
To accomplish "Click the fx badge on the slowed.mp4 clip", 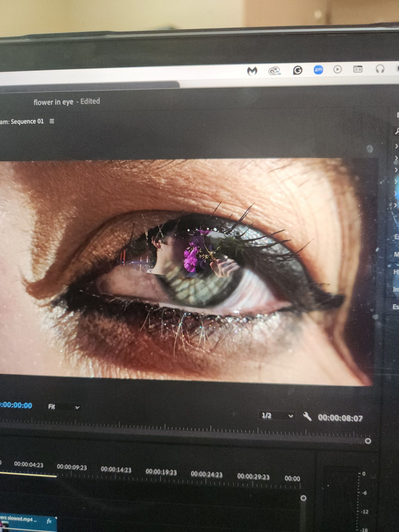I will [x=49, y=521].
